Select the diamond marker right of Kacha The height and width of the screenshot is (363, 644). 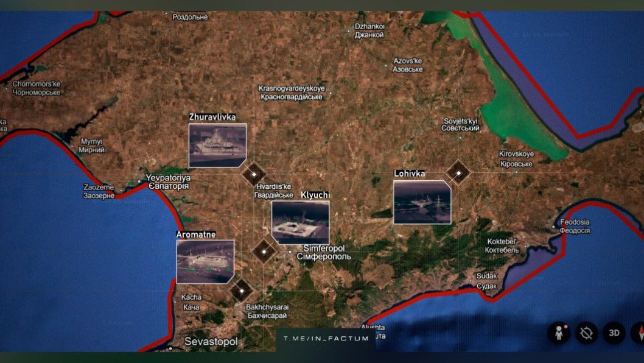[x=242, y=291]
